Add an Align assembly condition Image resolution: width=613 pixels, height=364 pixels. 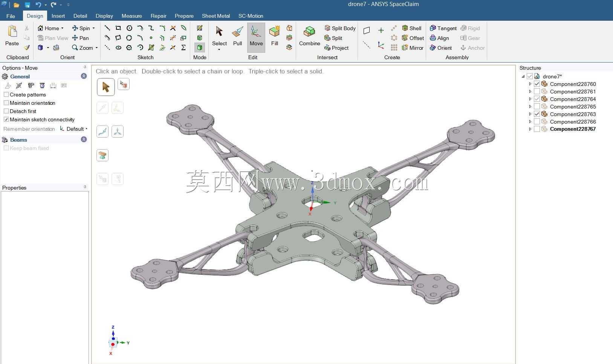point(439,38)
